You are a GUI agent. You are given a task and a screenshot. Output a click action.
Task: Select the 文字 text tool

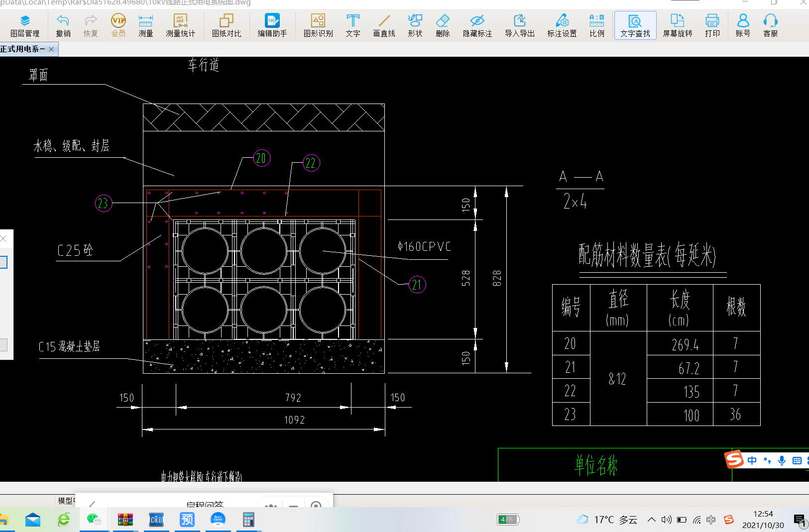pos(353,25)
